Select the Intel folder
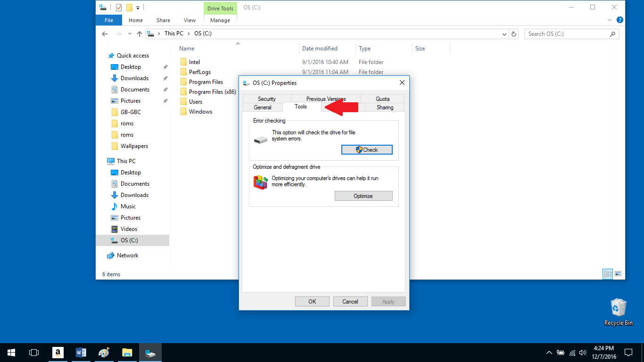 point(194,62)
